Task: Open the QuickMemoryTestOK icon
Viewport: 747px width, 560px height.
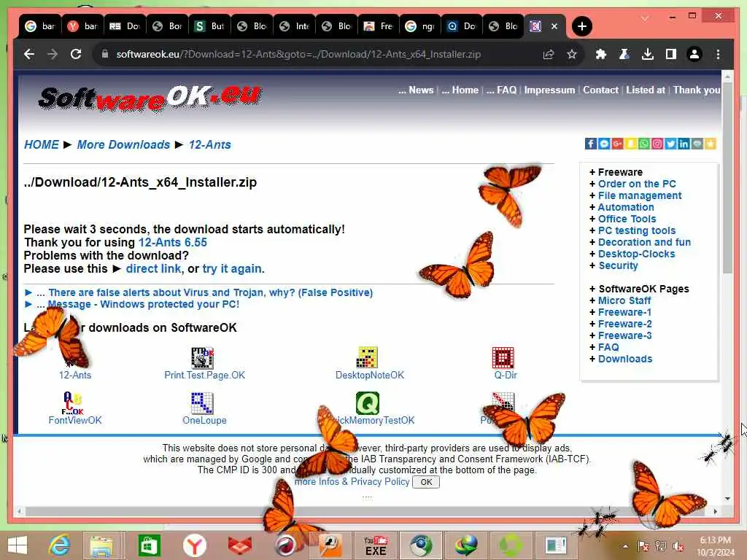Action: point(368,403)
